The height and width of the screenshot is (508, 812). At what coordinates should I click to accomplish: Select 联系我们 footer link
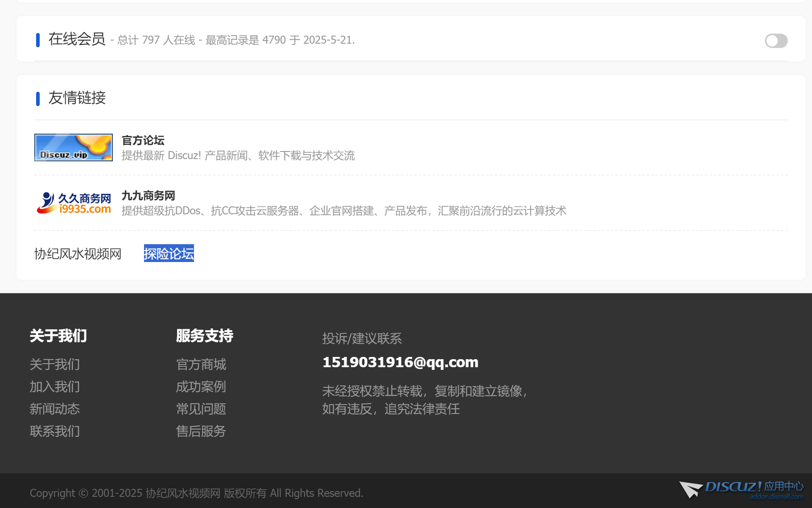(x=55, y=431)
